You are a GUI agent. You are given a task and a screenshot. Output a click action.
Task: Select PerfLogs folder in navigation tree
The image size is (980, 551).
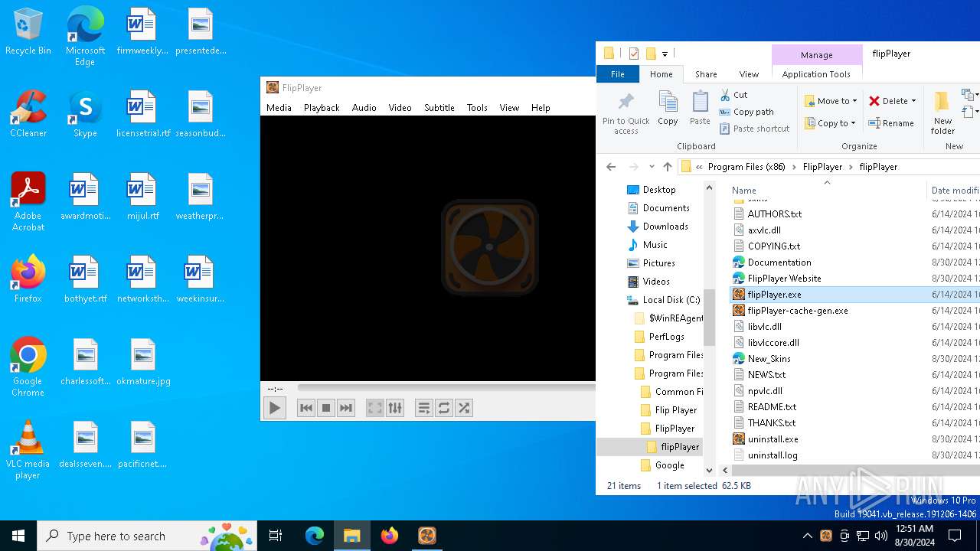pyautogui.click(x=666, y=337)
